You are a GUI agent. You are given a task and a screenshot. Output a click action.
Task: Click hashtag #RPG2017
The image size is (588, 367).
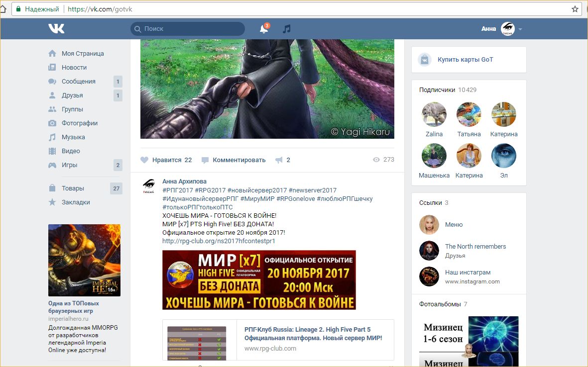pyautogui.click(x=210, y=190)
